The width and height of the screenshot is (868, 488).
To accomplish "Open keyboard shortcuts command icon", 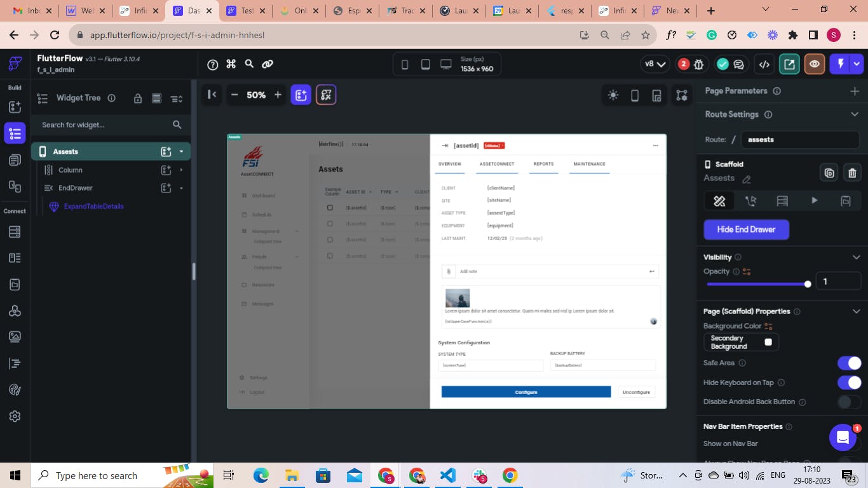I will pos(231,64).
